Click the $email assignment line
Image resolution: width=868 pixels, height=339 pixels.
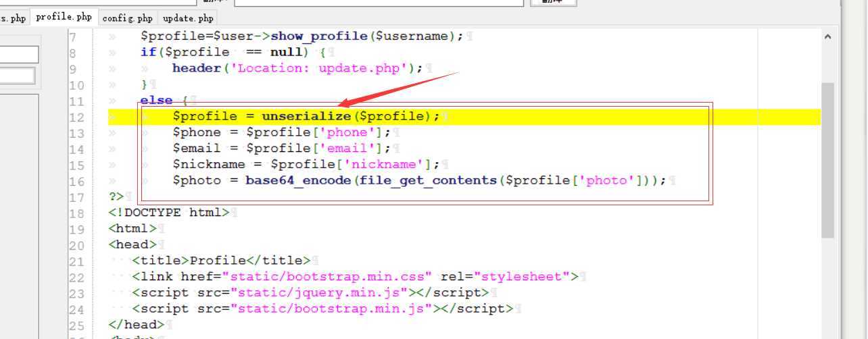coord(281,149)
